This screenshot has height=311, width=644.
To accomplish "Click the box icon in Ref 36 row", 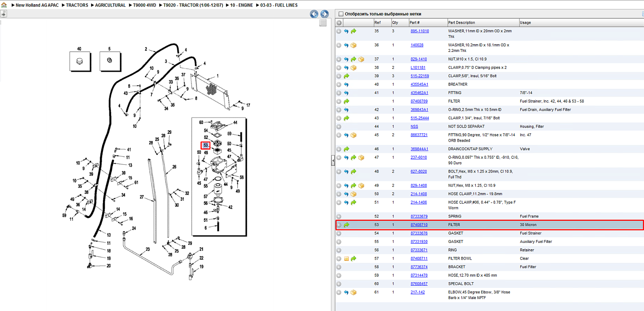I will pos(353,45).
